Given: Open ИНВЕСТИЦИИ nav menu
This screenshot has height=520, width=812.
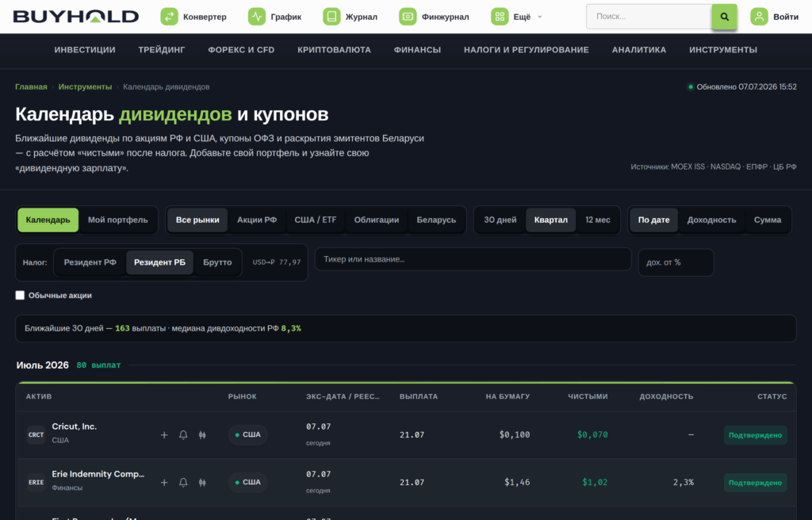Looking at the screenshot, I should pyautogui.click(x=85, y=50).
